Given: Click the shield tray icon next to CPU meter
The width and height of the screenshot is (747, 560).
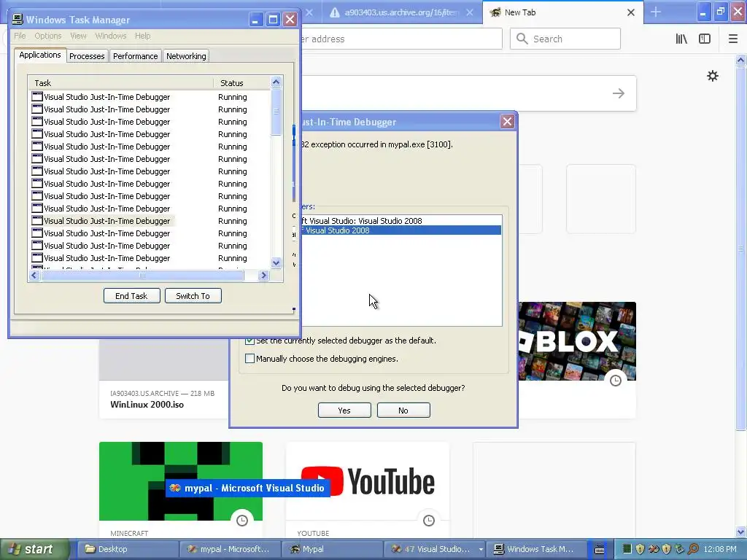Looking at the screenshot, I should coord(640,549).
